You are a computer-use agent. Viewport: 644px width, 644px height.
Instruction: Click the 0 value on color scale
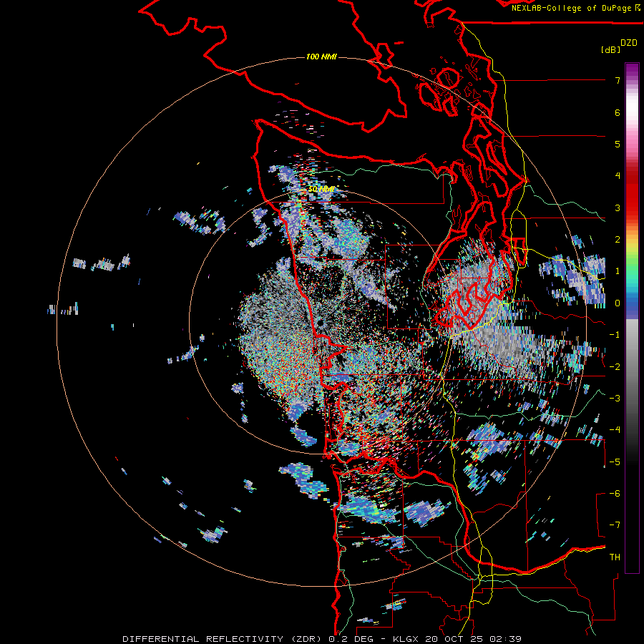coord(618,303)
